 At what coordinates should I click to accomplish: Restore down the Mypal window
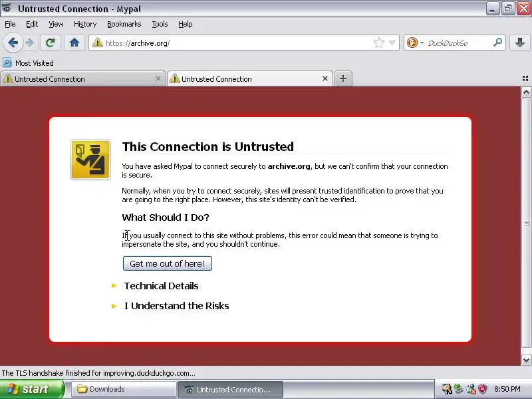[x=507, y=9]
